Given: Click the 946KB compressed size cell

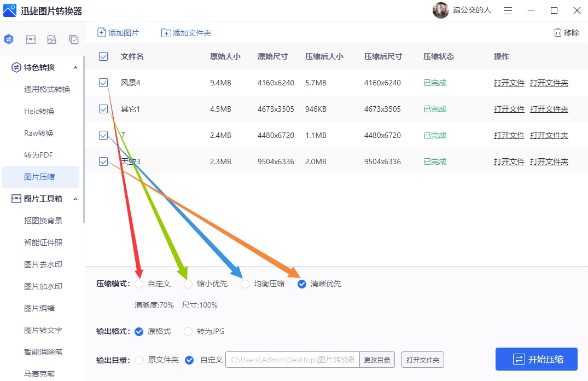Looking at the screenshot, I should point(316,109).
